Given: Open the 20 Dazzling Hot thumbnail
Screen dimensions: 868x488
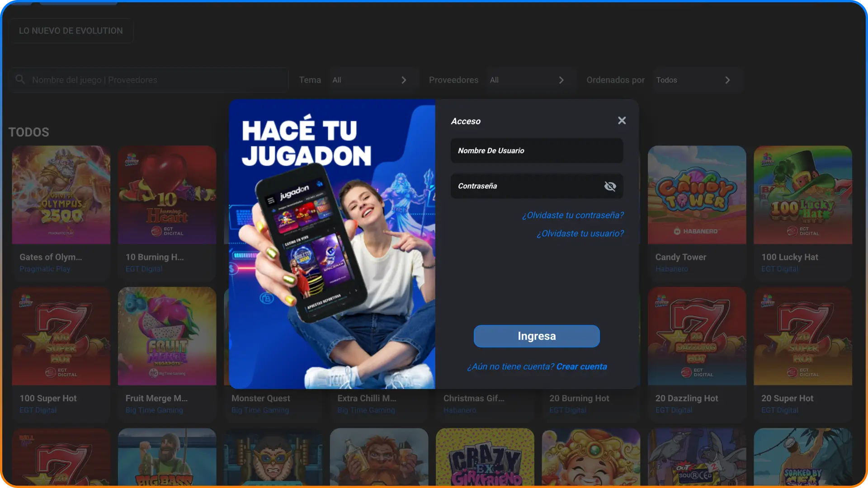Looking at the screenshot, I should [x=697, y=336].
